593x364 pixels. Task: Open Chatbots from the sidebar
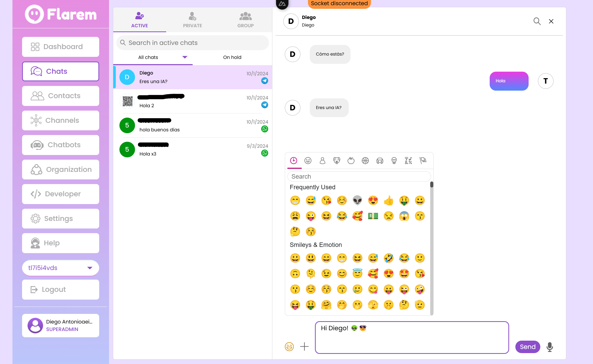pyautogui.click(x=60, y=145)
